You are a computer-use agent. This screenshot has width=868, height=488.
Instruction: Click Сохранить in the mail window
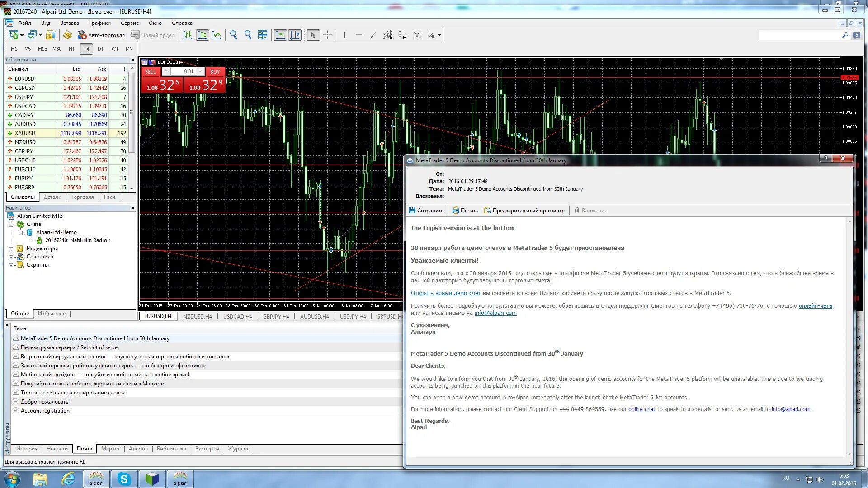(426, 211)
